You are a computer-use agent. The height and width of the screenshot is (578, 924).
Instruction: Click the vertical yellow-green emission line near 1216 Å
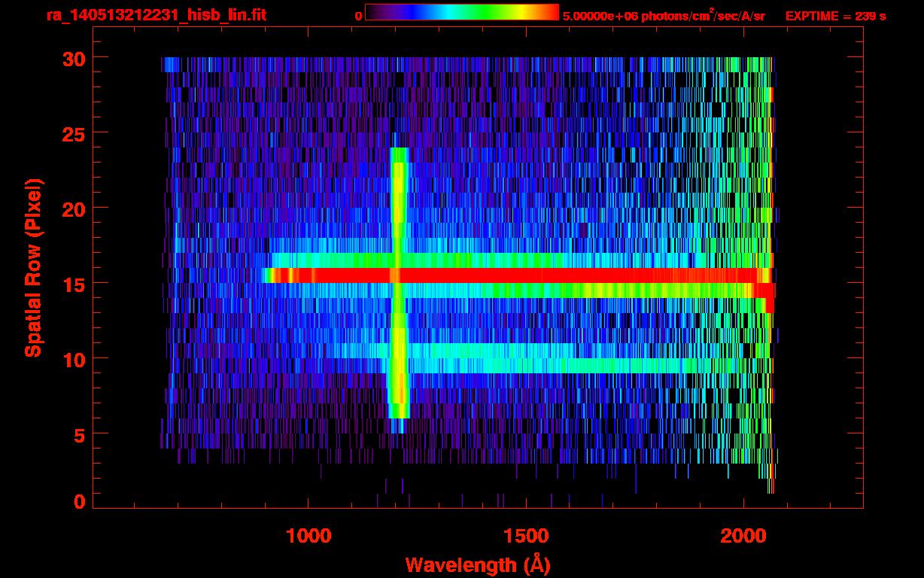[399, 283]
